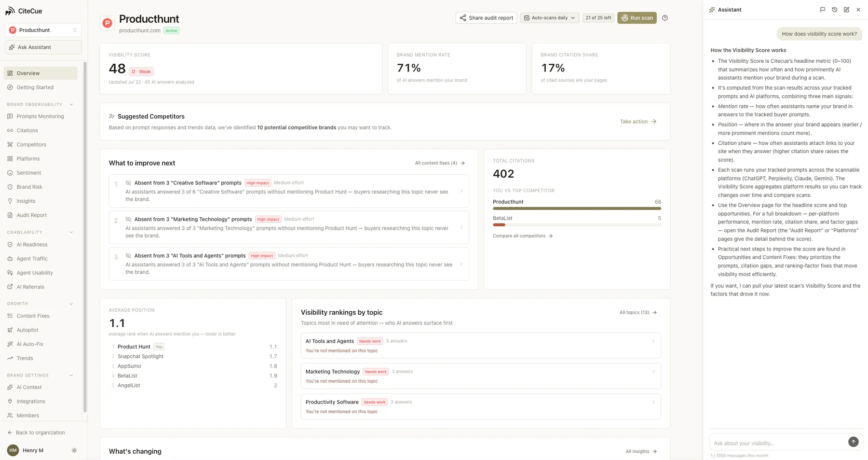
Task: Close the Assistant panel
Action: 858,10
